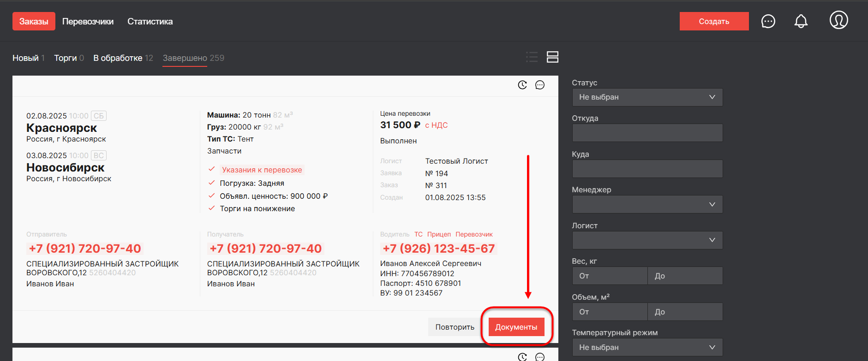The height and width of the screenshot is (361, 868).
Task: Select the Водитель tab in driver block
Action: [395, 234]
